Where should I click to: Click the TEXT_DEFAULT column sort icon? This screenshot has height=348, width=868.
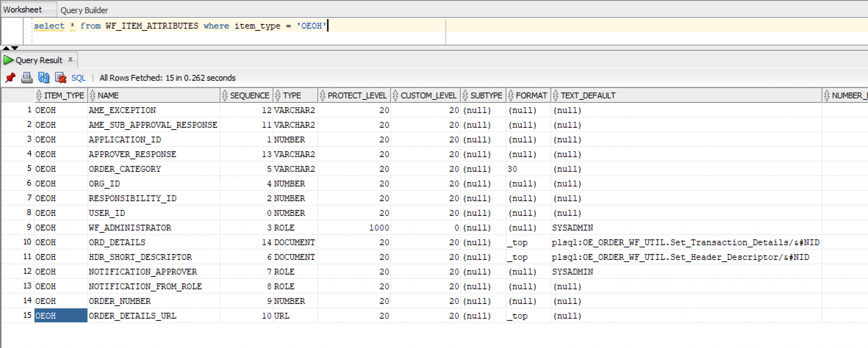pyautogui.click(x=556, y=96)
